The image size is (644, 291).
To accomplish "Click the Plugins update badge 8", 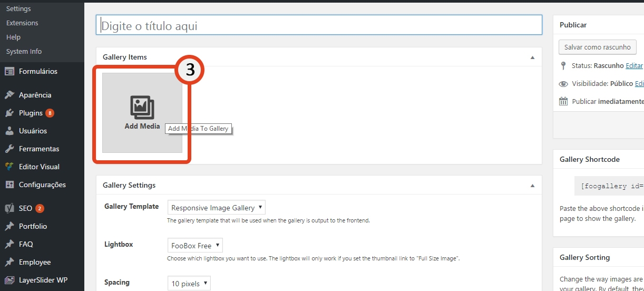I will click(50, 113).
